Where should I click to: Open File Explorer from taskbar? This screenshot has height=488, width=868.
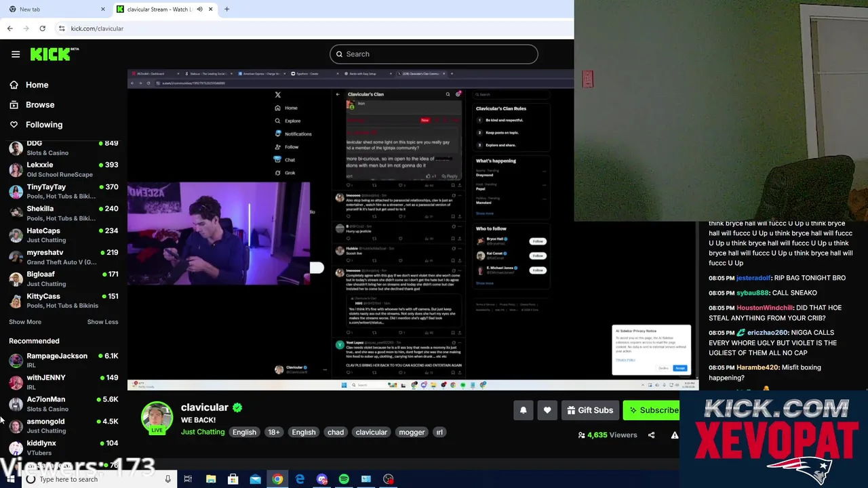coord(211,479)
